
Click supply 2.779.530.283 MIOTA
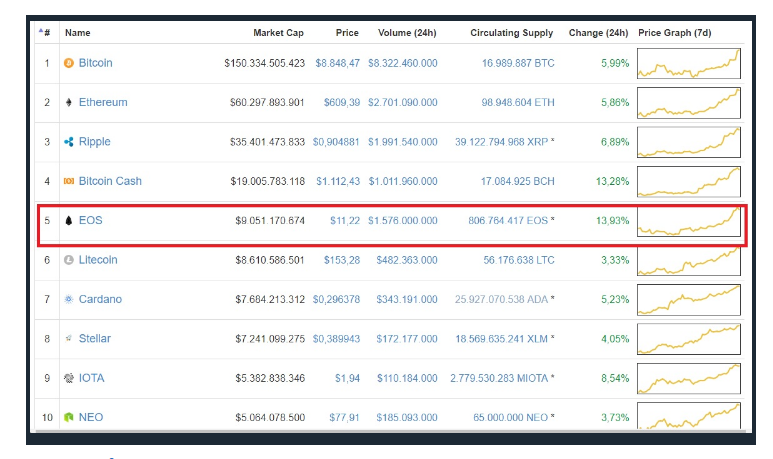tap(499, 378)
